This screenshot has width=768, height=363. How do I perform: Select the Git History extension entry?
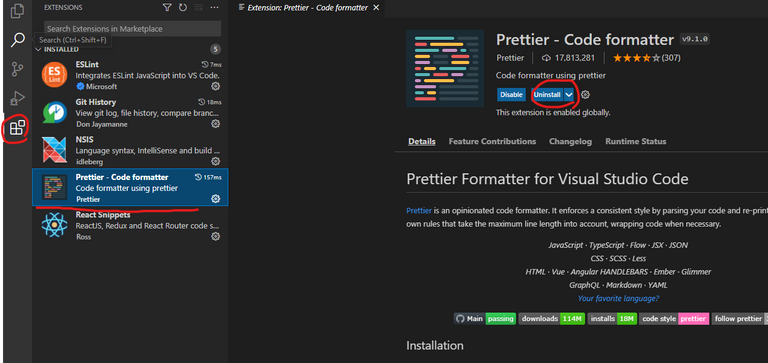pyautogui.click(x=130, y=113)
